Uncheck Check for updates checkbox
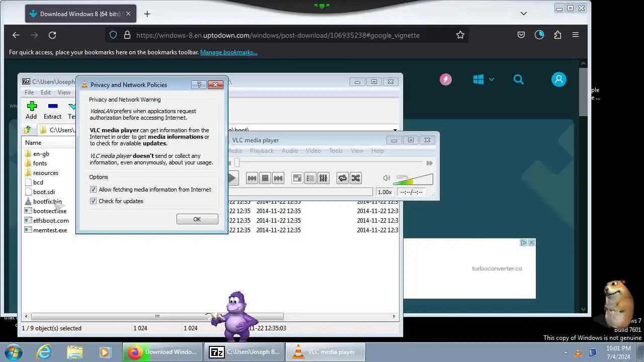The width and height of the screenshot is (644, 362). 93,201
